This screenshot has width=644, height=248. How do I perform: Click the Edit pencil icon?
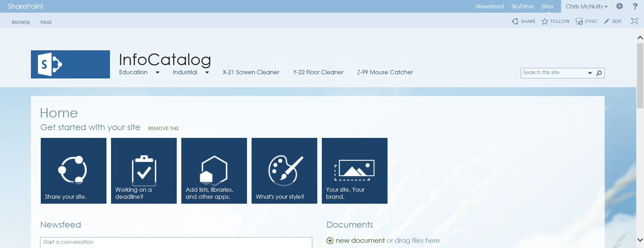pyautogui.click(x=607, y=21)
